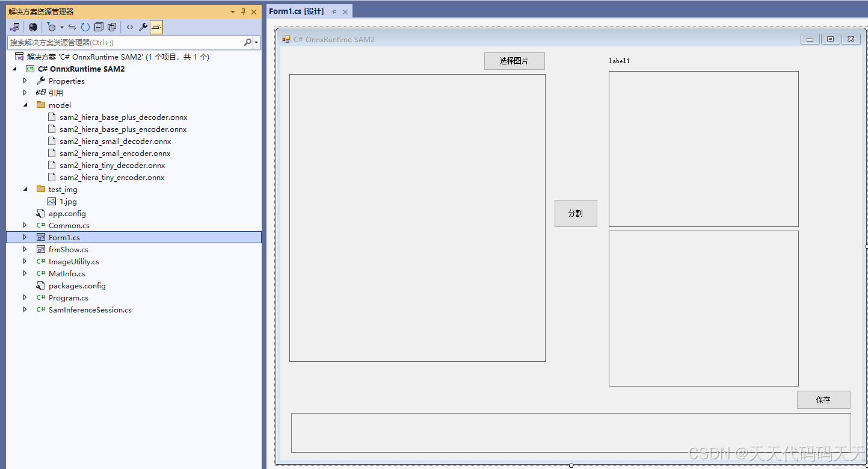This screenshot has width=868, height=469.
Task: Expand the Common.cs node
Action: [25, 226]
